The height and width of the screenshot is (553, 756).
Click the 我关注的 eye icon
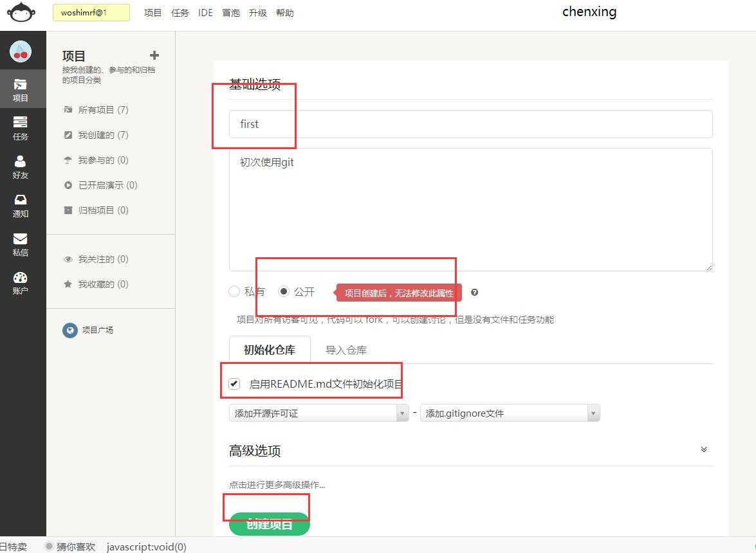point(68,259)
